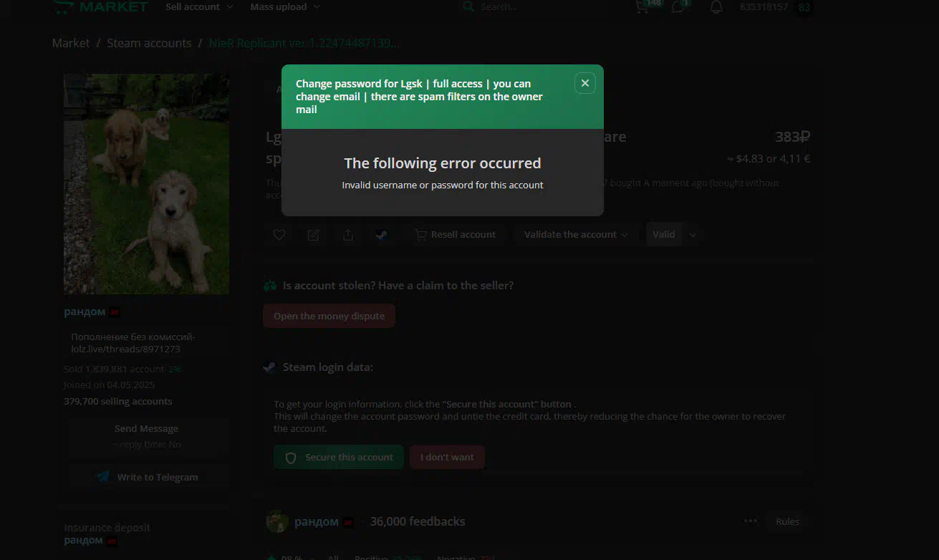
Task: Click seller avatar next to 36,000 feedbacks
Action: (x=277, y=521)
